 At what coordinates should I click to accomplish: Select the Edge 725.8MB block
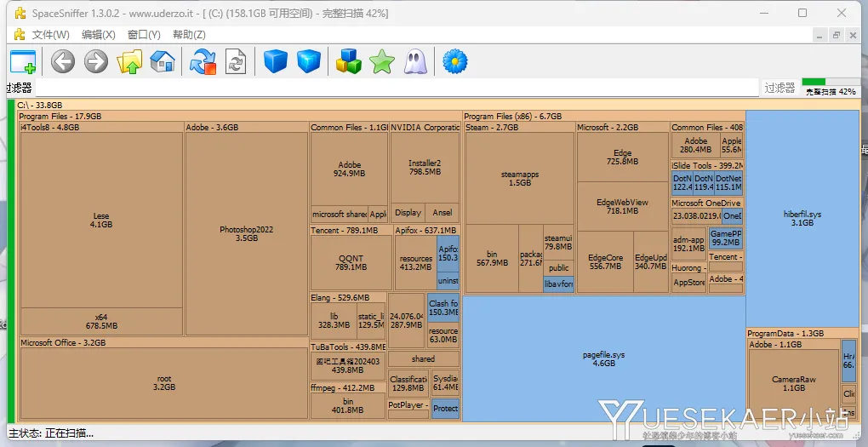pyautogui.click(x=622, y=157)
